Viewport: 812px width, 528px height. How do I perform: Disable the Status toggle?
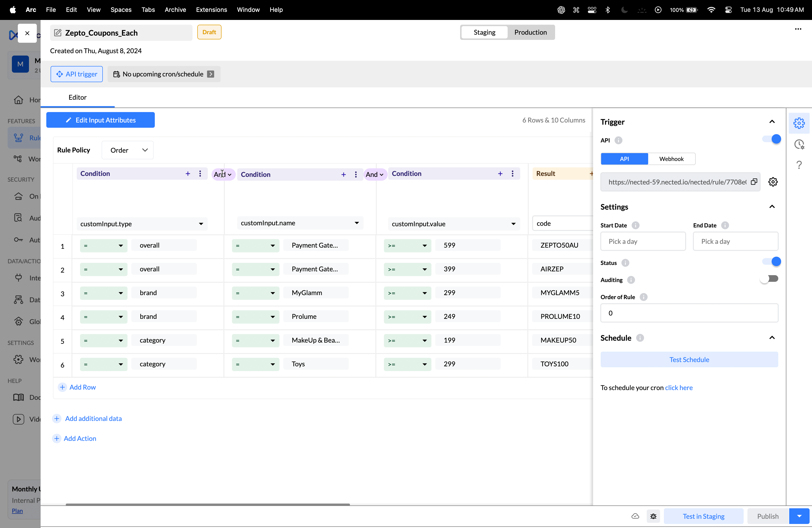(x=772, y=262)
